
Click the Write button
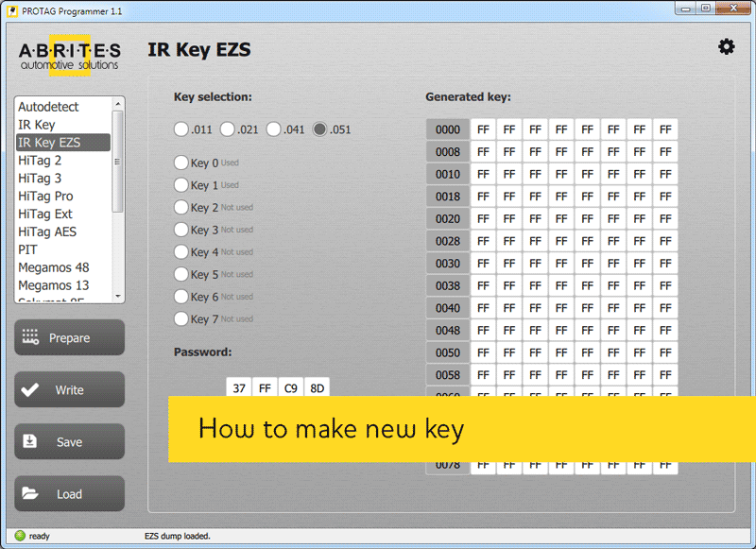click(69, 389)
